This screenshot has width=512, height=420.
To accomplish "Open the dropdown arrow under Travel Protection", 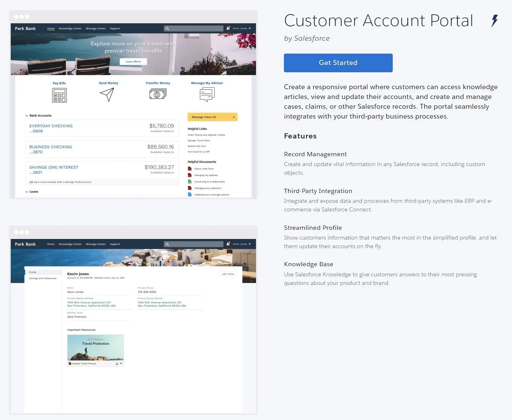I will [121, 364].
